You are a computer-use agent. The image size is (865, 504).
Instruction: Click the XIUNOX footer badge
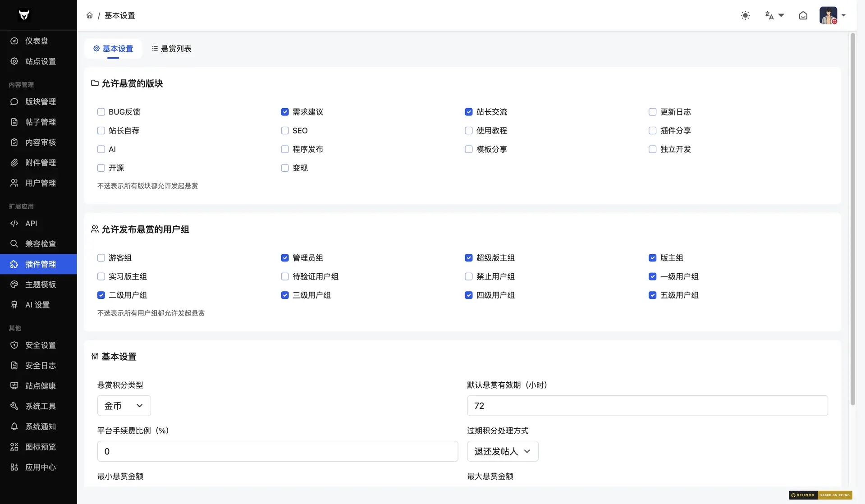(820, 495)
